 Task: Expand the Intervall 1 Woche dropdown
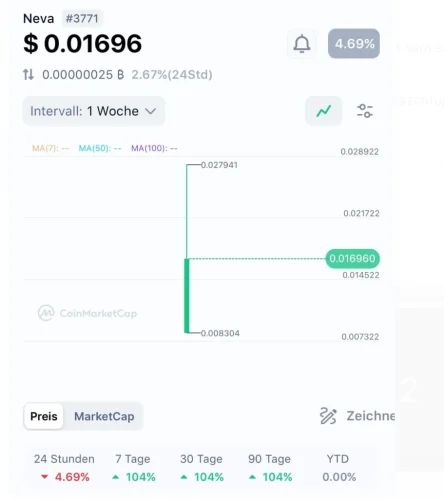[94, 111]
